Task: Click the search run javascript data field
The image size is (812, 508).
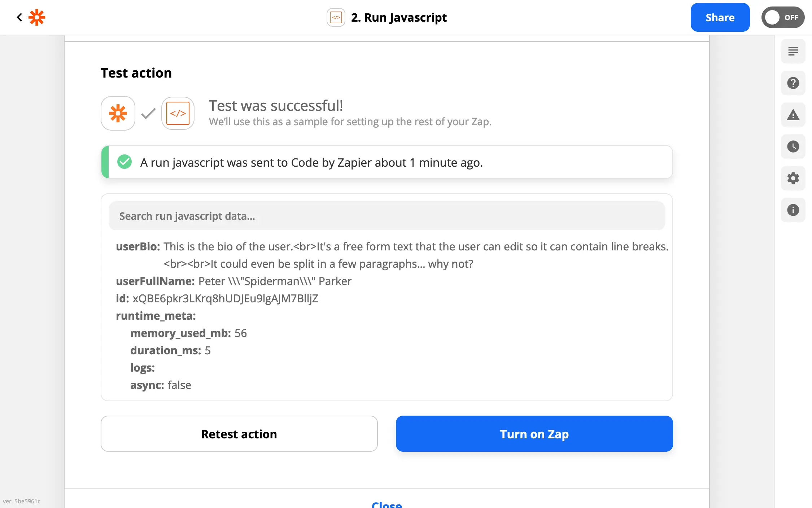Action: click(x=387, y=215)
